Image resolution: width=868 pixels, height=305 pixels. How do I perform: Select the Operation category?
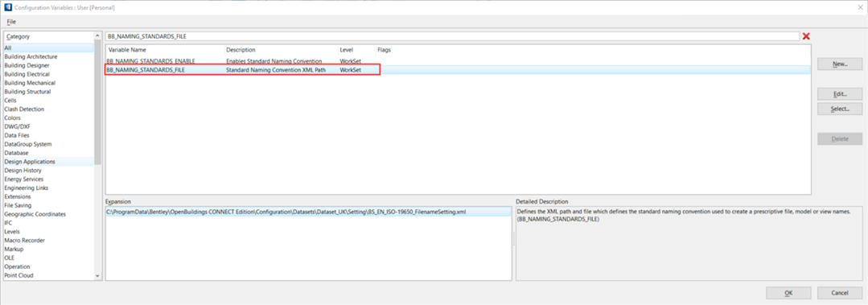point(49,267)
